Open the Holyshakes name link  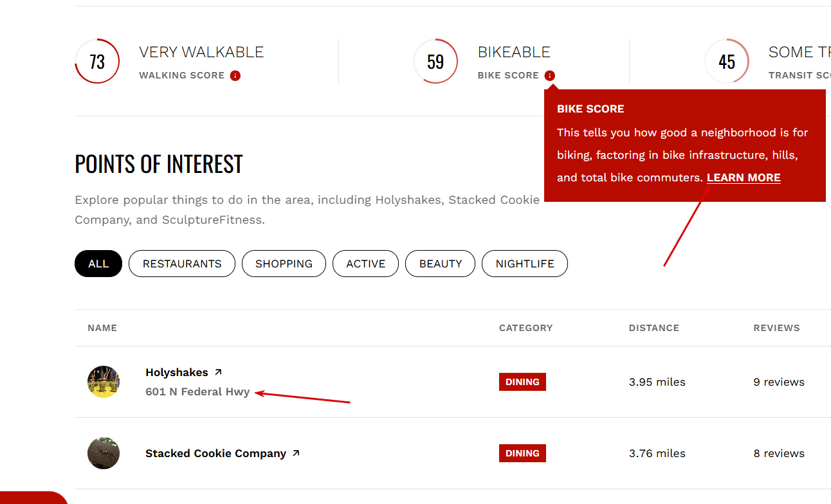click(x=177, y=372)
